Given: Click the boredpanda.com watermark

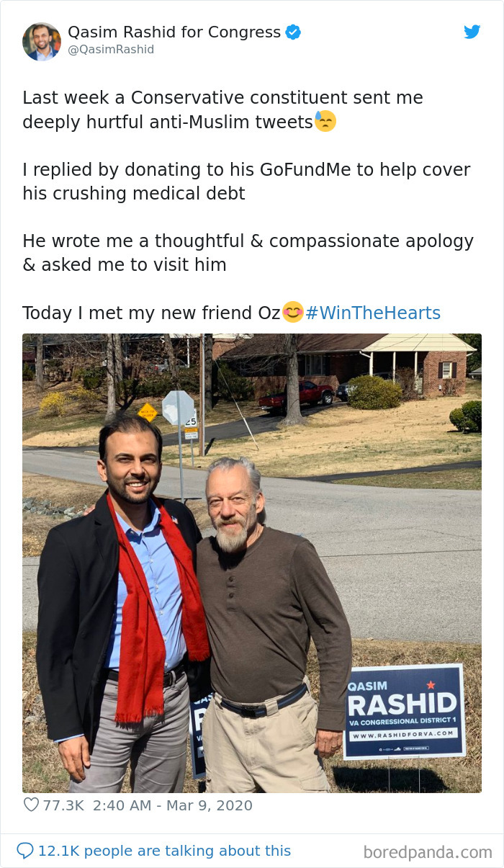Looking at the screenshot, I should click(428, 852).
